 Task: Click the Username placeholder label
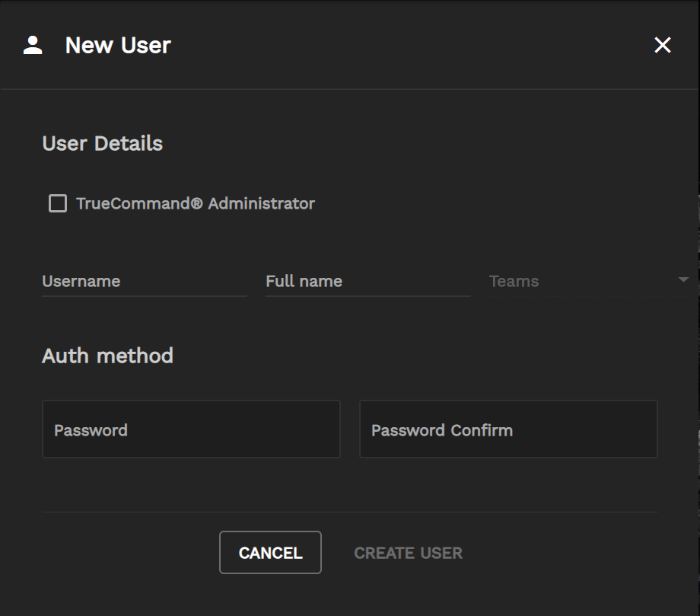pos(81,281)
